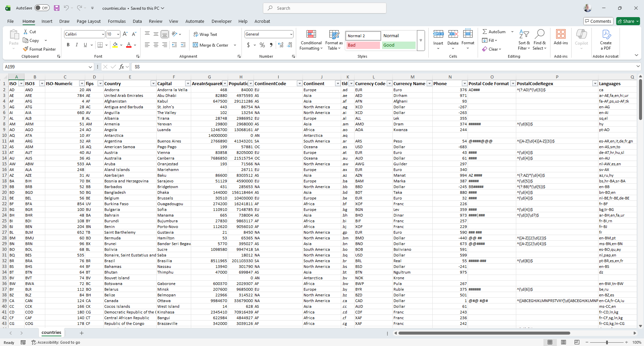
Task: Apply Bold formatting to the cell
Action: point(68,45)
